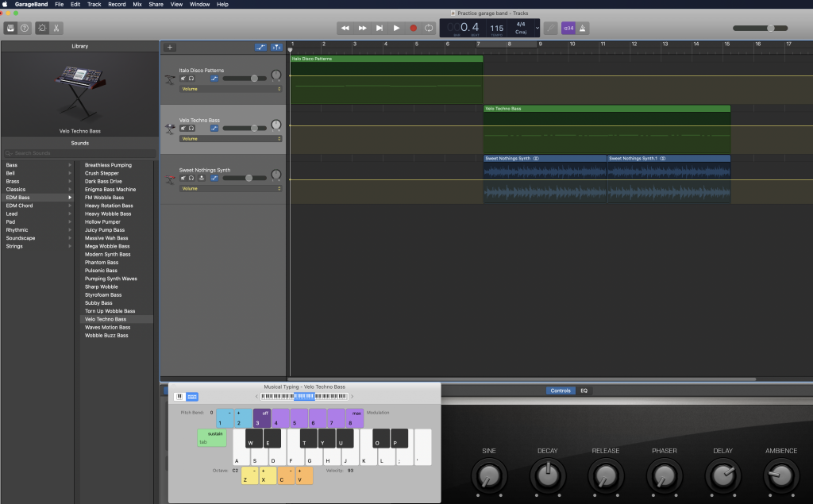Toggle automation on Italo Disco Patterns track
The height and width of the screenshot is (504, 813).
214,79
